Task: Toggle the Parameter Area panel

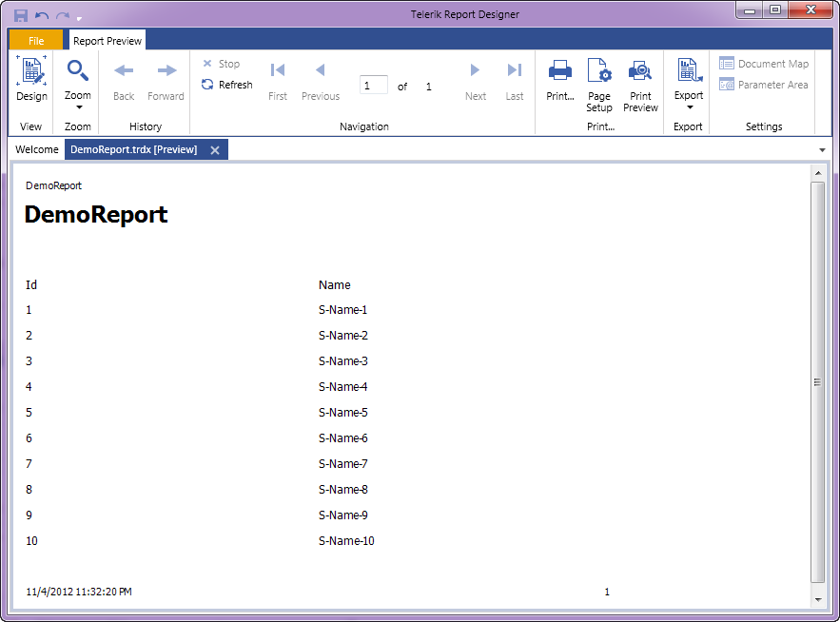Action: pyautogui.click(x=764, y=85)
